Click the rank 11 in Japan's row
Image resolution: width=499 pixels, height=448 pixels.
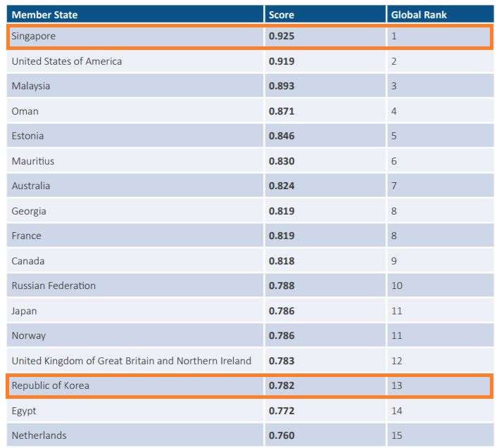[x=397, y=311]
